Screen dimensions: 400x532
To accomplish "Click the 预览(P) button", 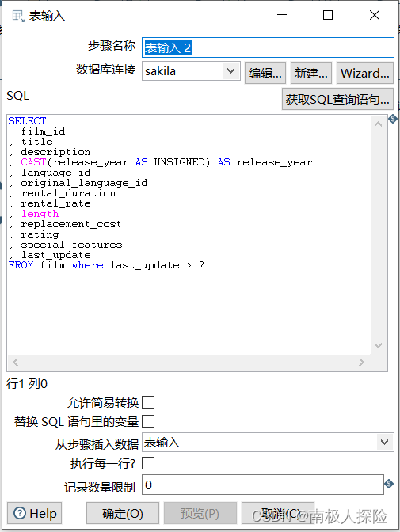I will tap(200, 513).
